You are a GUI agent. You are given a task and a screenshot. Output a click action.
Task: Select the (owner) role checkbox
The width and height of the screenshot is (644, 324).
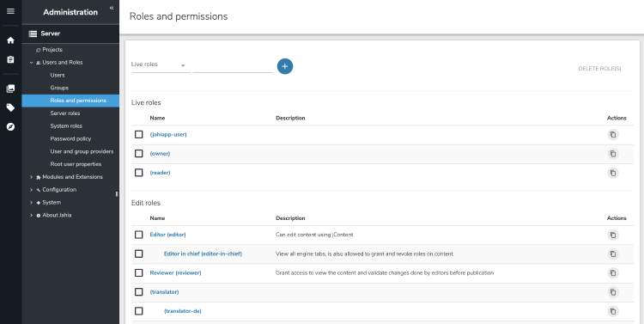pos(139,153)
